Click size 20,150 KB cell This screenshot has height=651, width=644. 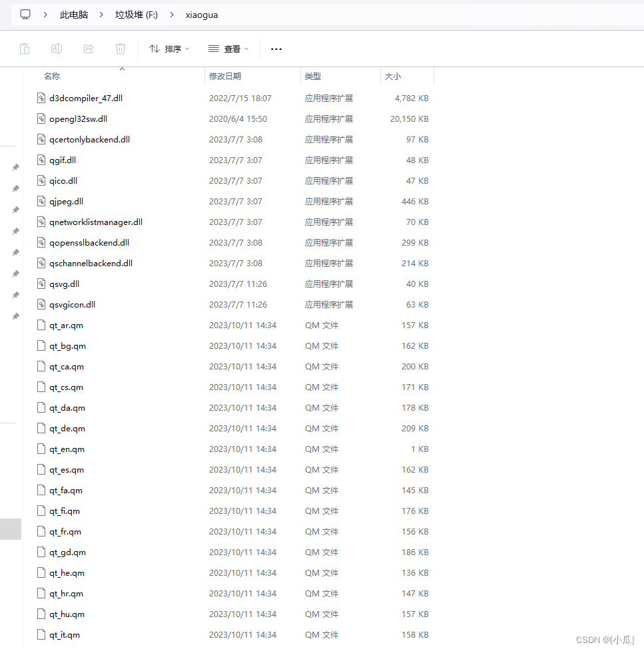[x=410, y=119]
